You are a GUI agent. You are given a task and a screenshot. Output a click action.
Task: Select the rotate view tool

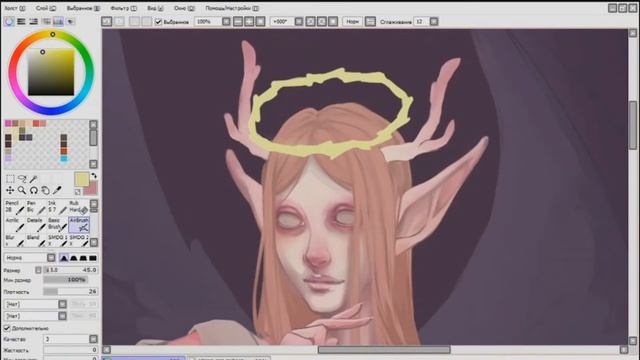point(34,190)
